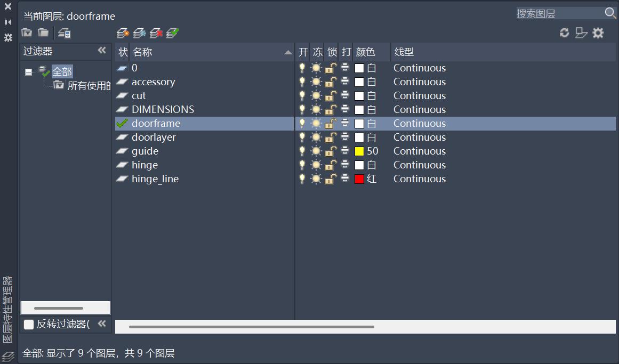
Task: Select the 所有使用的 layers filter
Action: [89, 85]
